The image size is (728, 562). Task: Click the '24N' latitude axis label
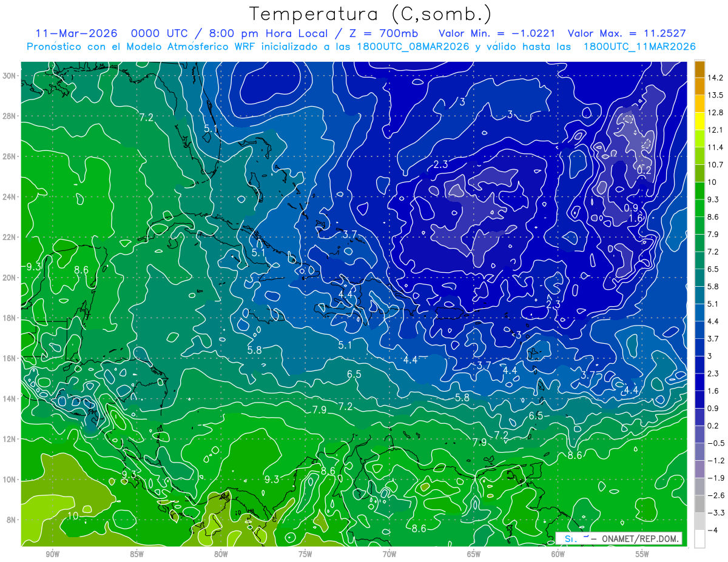(x=10, y=197)
